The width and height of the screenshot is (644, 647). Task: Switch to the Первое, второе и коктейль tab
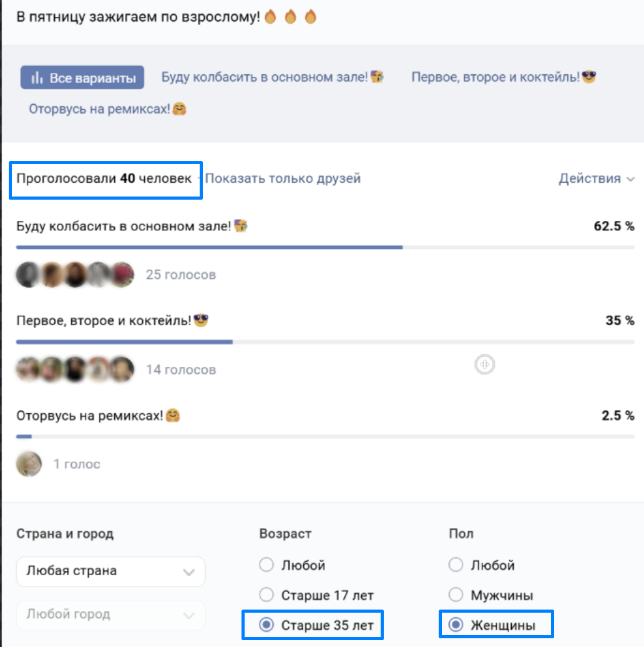click(x=496, y=77)
